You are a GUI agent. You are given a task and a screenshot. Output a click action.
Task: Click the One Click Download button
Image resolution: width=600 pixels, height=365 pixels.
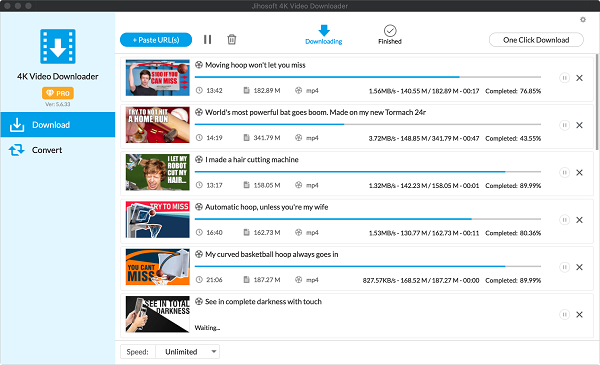point(536,40)
